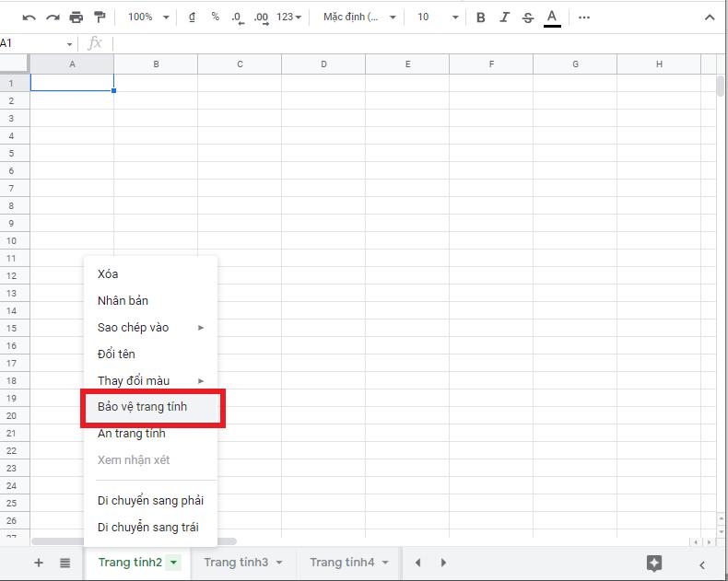This screenshot has width=728, height=581.
Task: Click the Print icon
Action: tap(76, 17)
